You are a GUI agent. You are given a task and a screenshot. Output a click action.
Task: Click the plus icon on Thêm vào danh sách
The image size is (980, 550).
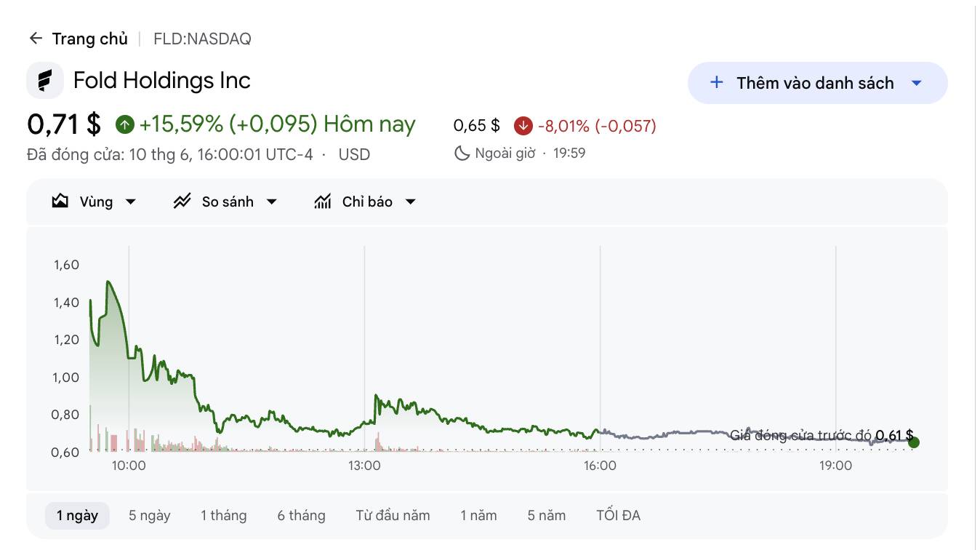pyautogui.click(x=716, y=82)
